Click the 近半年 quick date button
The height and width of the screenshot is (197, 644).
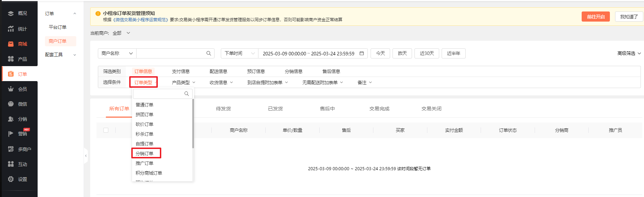coord(453,53)
